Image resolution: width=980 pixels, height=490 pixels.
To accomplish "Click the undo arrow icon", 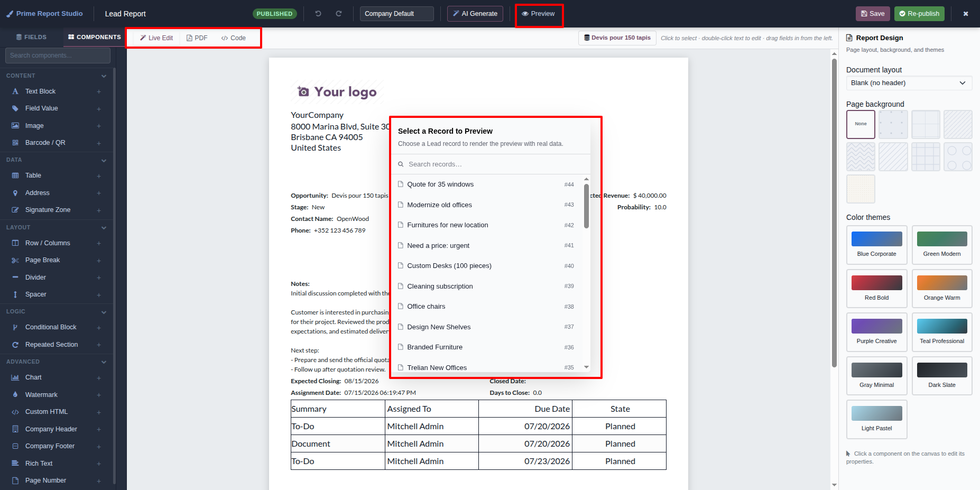I will [x=318, y=14].
